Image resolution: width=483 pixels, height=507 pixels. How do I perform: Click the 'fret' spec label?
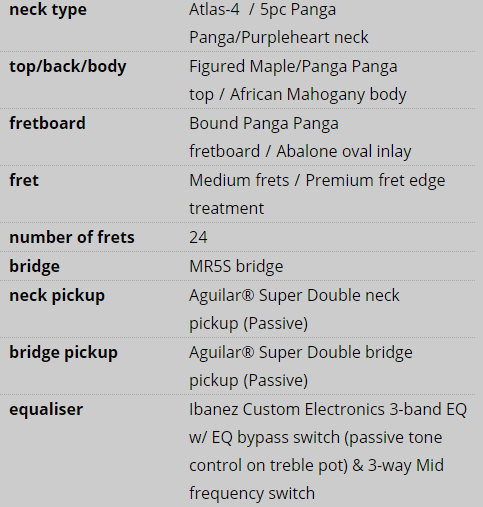(x=24, y=180)
